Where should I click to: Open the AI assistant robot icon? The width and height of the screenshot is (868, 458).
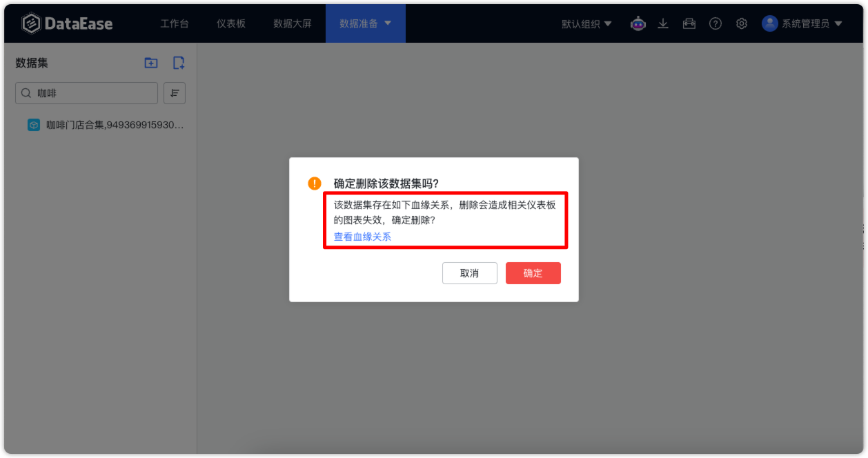coord(638,23)
